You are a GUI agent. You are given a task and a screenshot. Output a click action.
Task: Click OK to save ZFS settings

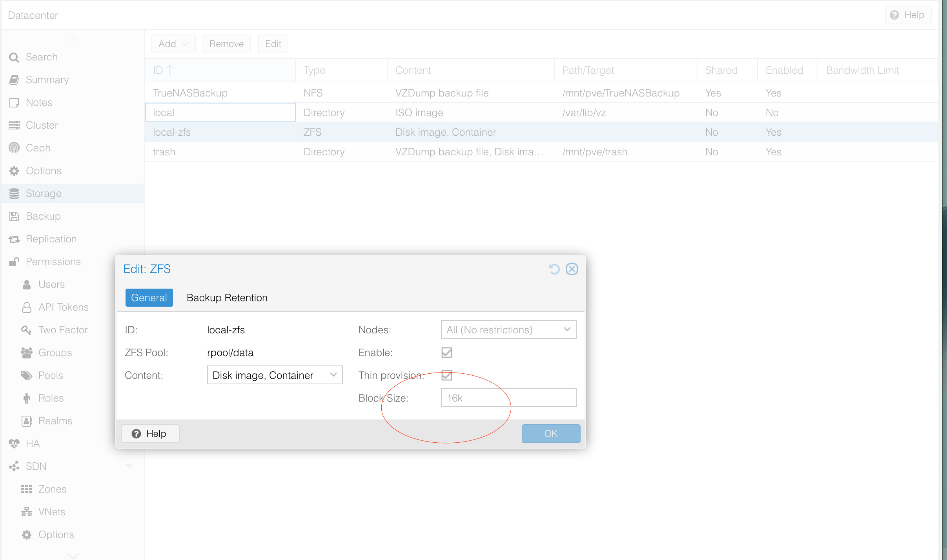point(551,434)
